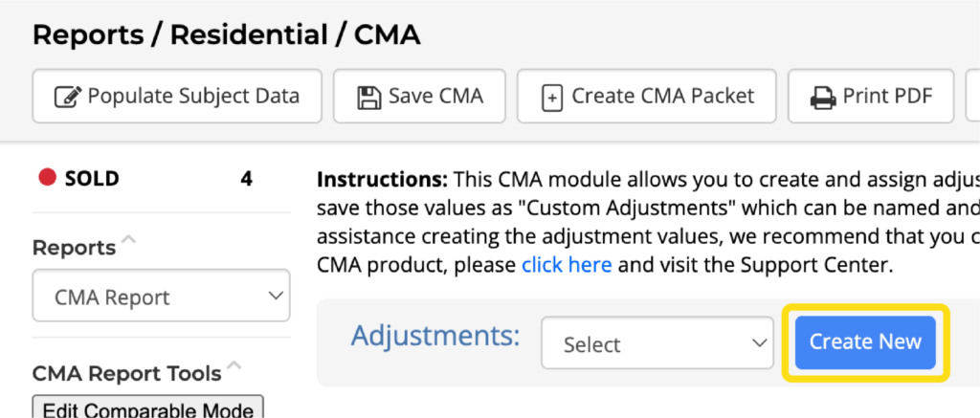This screenshot has width=980, height=418.
Task: Open the CMA Report dropdown
Action: pos(161,296)
